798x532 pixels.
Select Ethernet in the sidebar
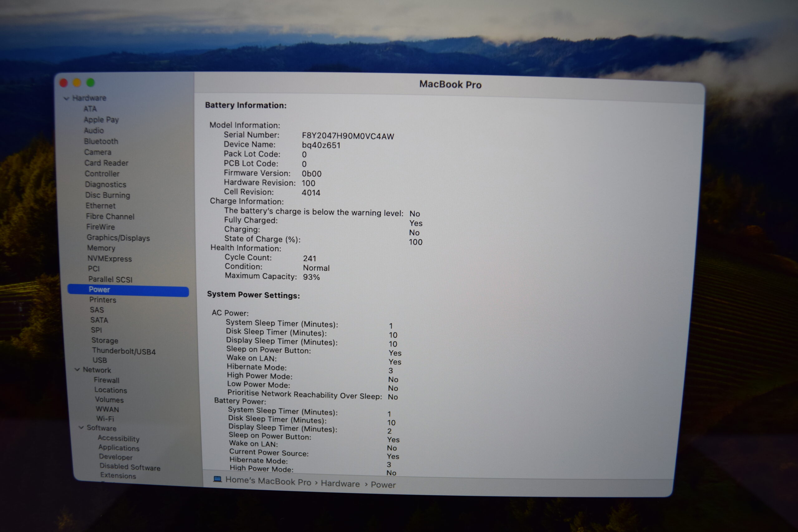(100, 206)
